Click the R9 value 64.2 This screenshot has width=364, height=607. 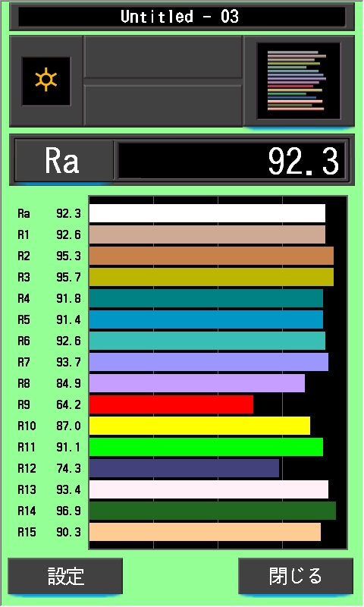(x=68, y=405)
